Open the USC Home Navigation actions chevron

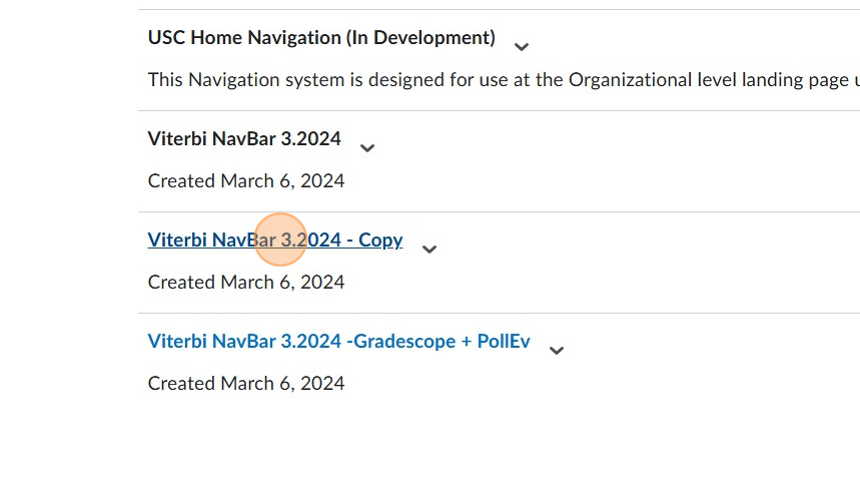(521, 46)
